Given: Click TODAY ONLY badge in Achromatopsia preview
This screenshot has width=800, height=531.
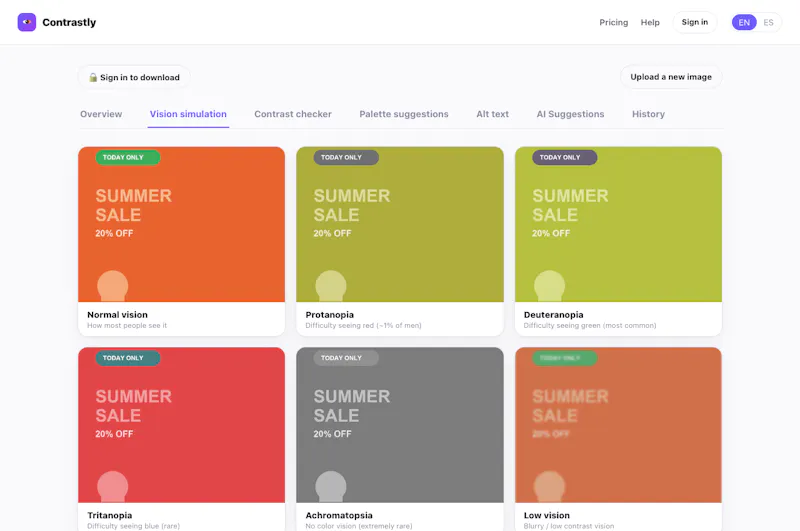Looking at the screenshot, I should [x=346, y=358].
